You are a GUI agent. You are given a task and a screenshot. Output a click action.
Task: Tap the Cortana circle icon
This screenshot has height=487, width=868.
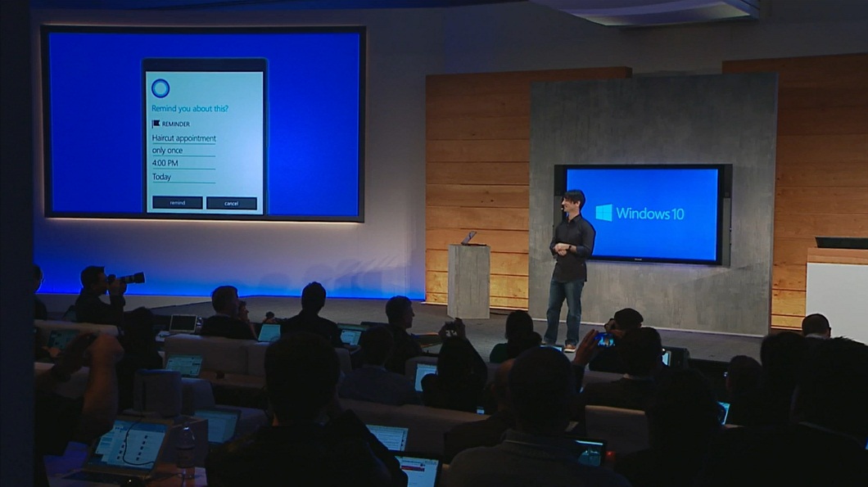tap(160, 88)
